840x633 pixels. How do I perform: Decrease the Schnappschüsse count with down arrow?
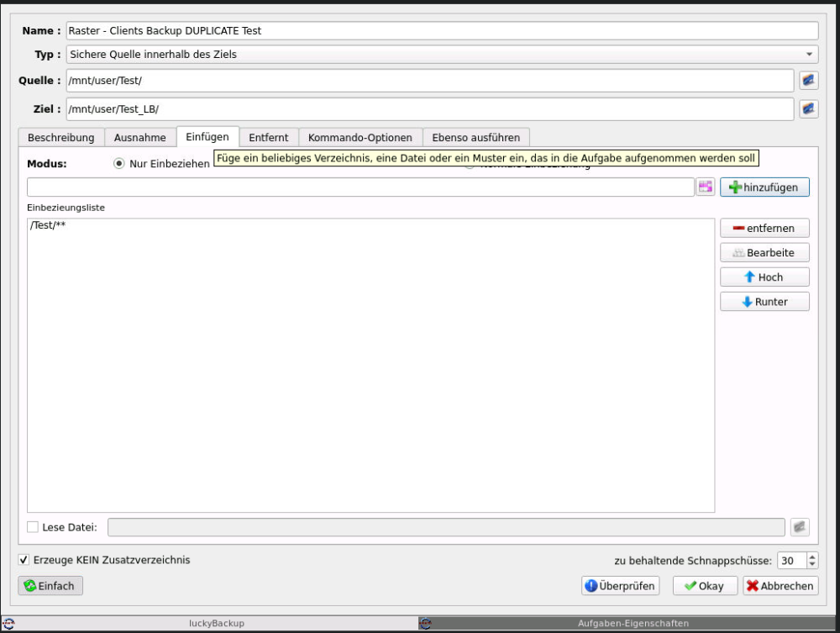pyautogui.click(x=812, y=564)
